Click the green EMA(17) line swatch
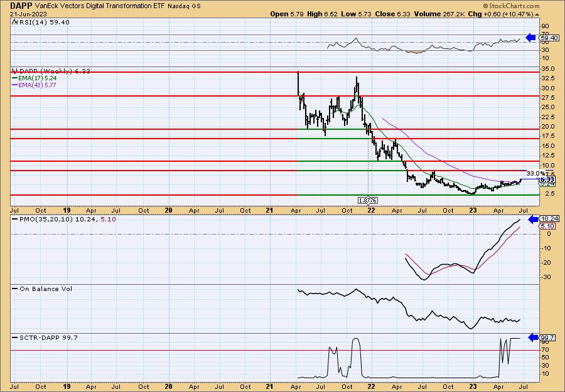565x392 pixels. click(15, 78)
